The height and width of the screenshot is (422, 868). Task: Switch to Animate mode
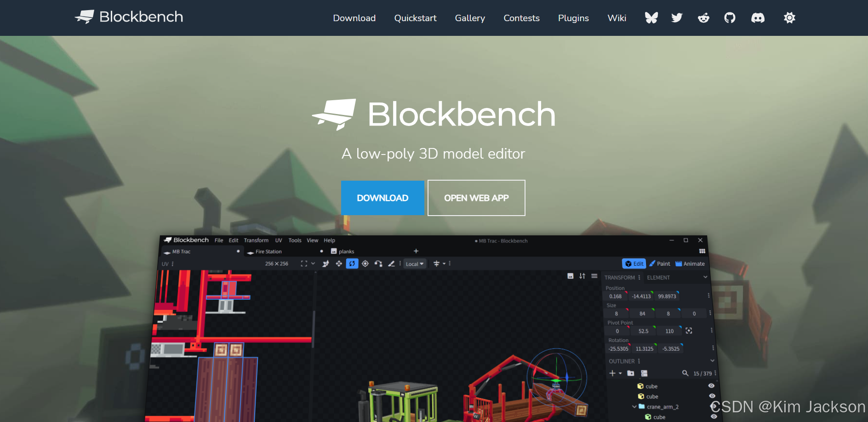[x=690, y=263]
